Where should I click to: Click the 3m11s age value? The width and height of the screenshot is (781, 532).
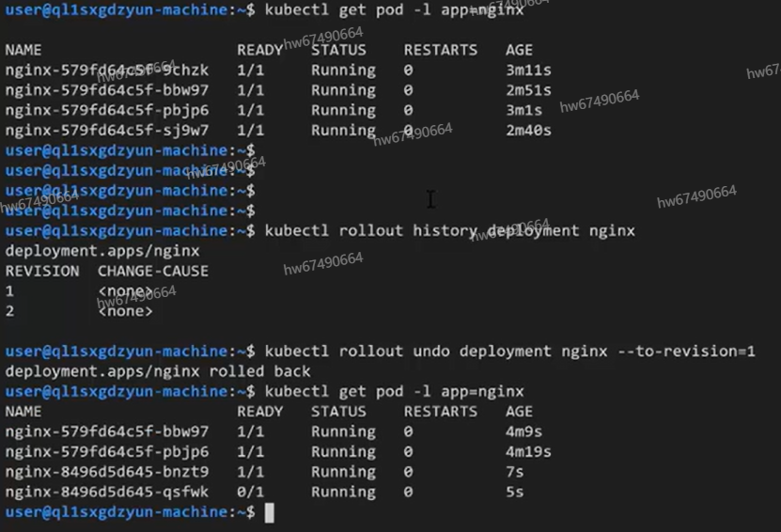tap(529, 70)
